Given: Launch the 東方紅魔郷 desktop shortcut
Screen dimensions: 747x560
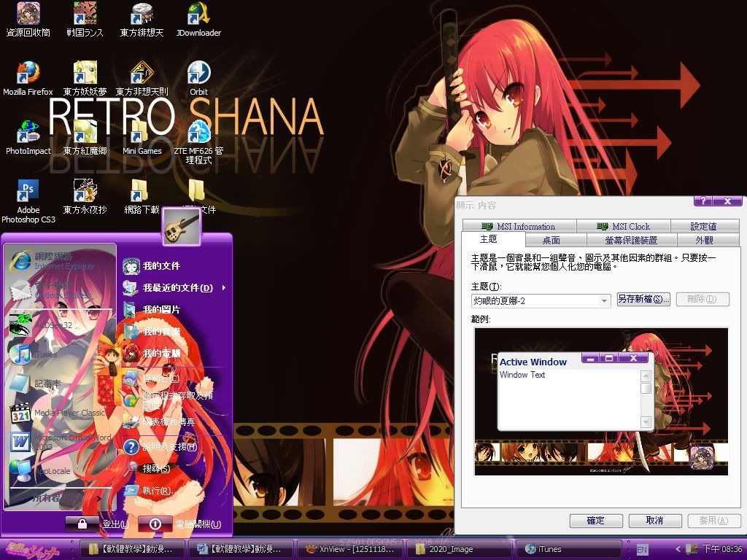Looking at the screenshot, I should coord(85,138).
